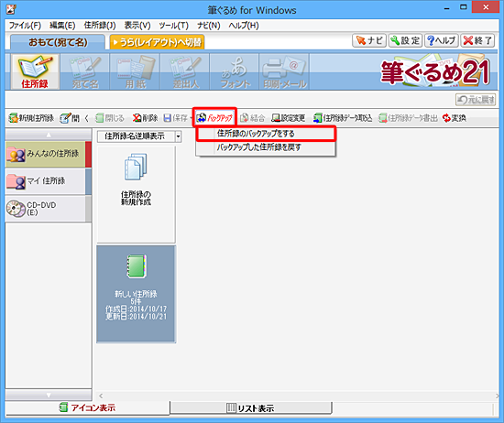Expand the バックアップ toolbar menu
The height and width of the screenshot is (423, 504).
click(x=214, y=118)
